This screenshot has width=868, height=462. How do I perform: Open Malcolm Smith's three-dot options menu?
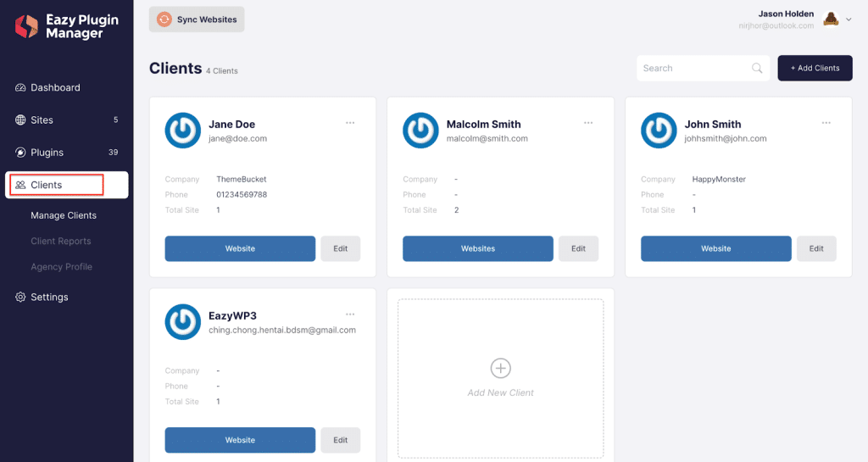(x=588, y=123)
